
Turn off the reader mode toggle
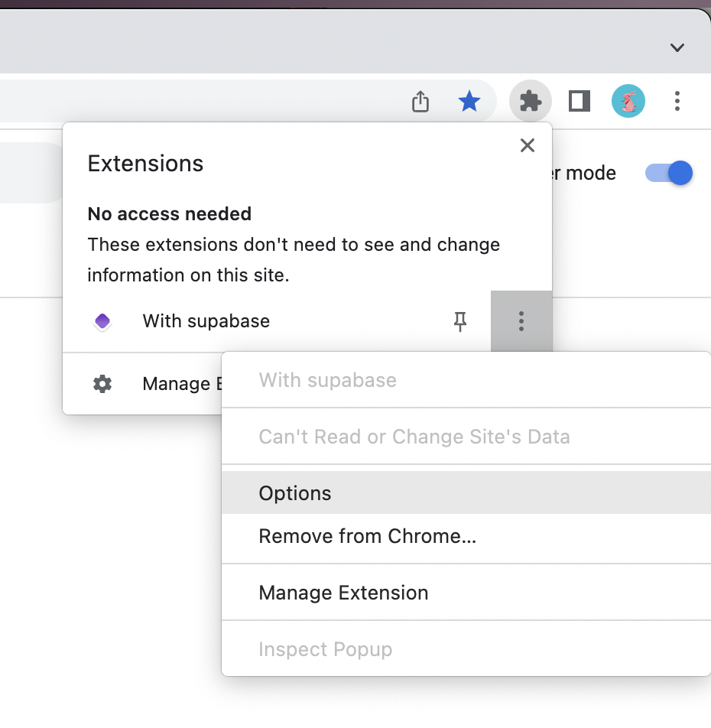tap(668, 173)
